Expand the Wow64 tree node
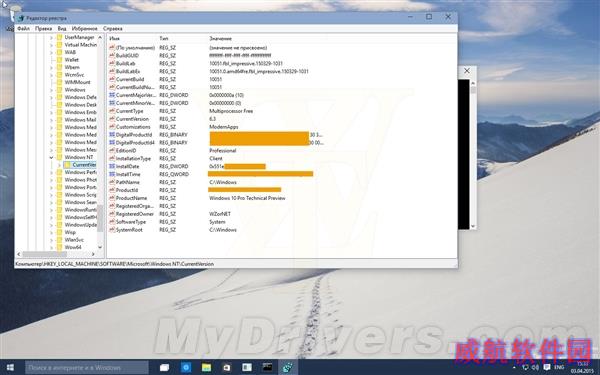The width and height of the screenshot is (600, 375). click(x=51, y=247)
